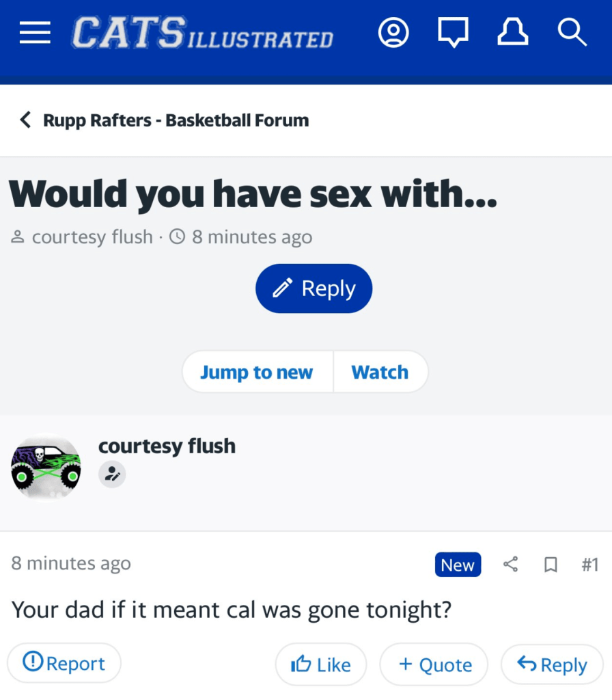The image size is (612, 700).
Task: Open the conversations speech bubble icon
Action: pos(454,32)
